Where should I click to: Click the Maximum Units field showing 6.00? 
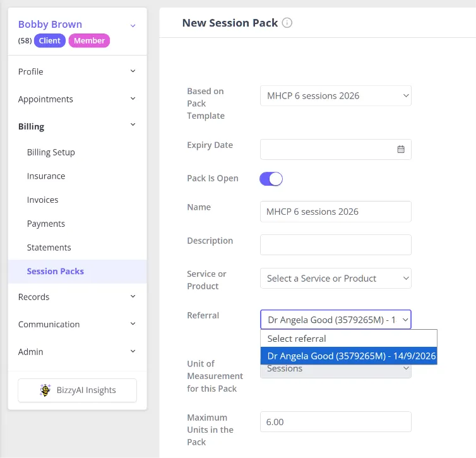(335, 422)
